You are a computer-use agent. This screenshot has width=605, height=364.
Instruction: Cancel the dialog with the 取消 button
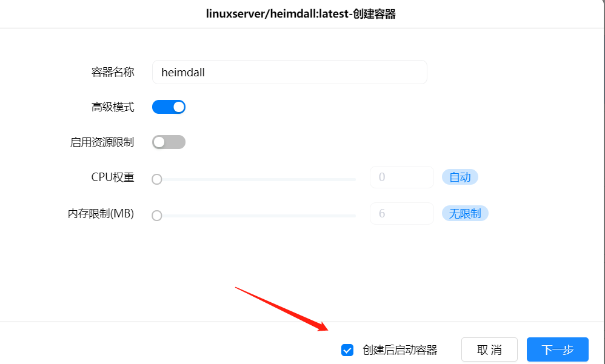(x=489, y=349)
